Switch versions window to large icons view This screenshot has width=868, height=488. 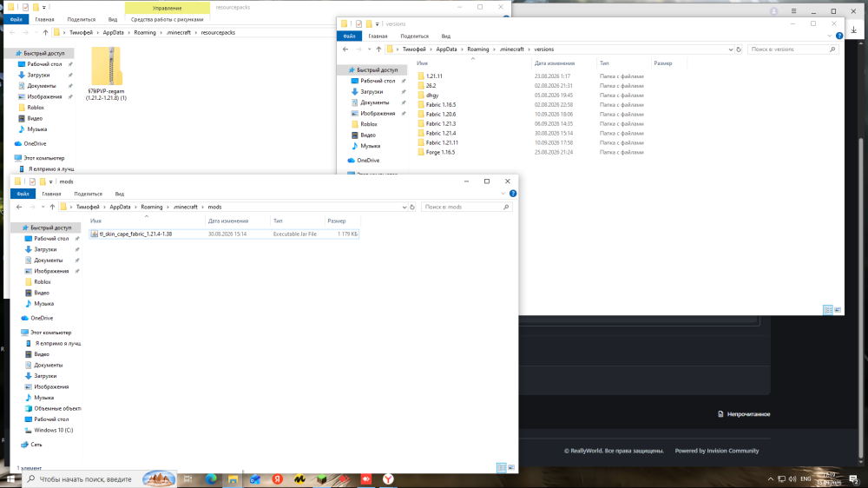837,310
